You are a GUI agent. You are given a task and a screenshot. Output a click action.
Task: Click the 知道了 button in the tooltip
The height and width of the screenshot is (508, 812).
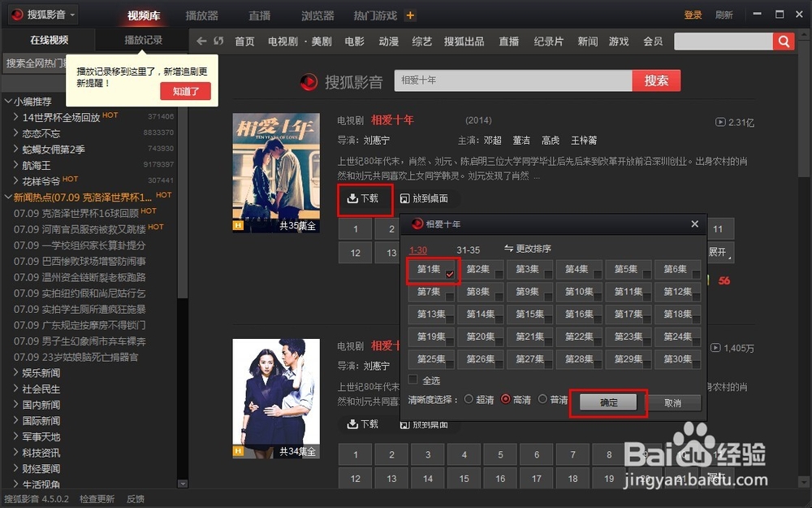pos(185,91)
